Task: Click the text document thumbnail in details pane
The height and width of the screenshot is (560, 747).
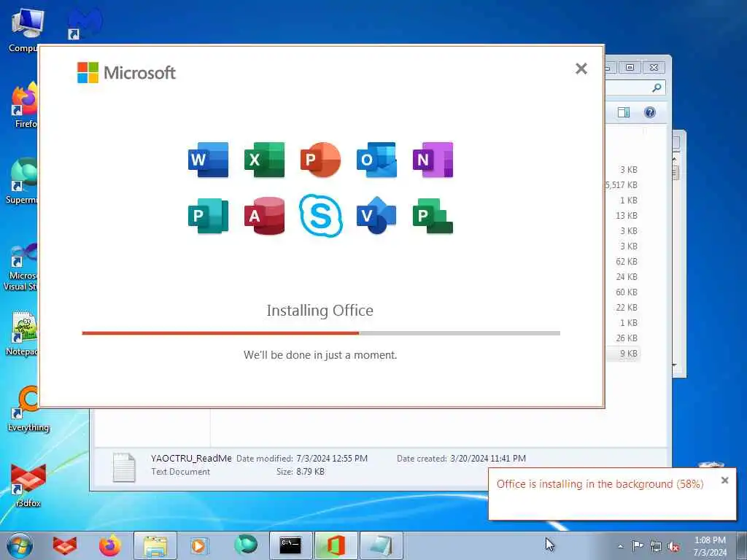Action: pyautogui.click(x=124, y=467)
